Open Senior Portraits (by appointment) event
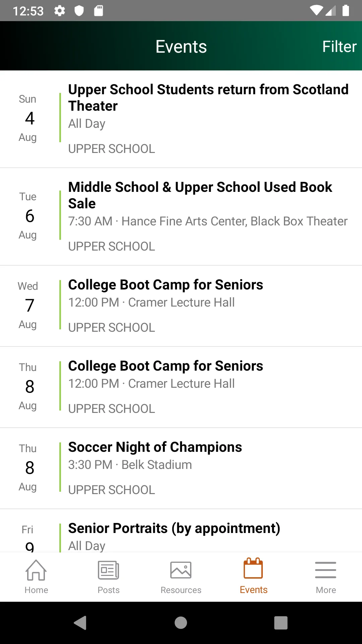 point(181,531)
